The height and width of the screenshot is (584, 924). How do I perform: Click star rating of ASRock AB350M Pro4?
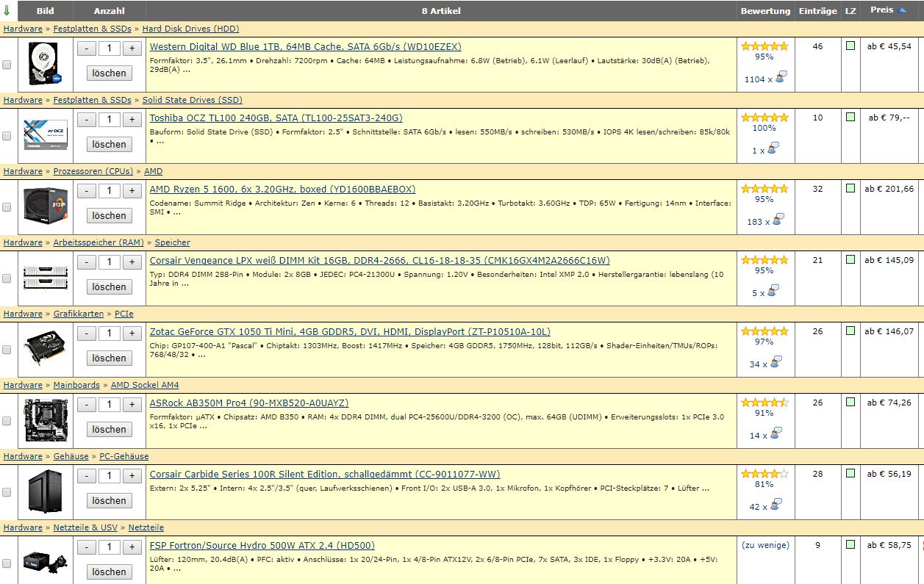point(764,403)
